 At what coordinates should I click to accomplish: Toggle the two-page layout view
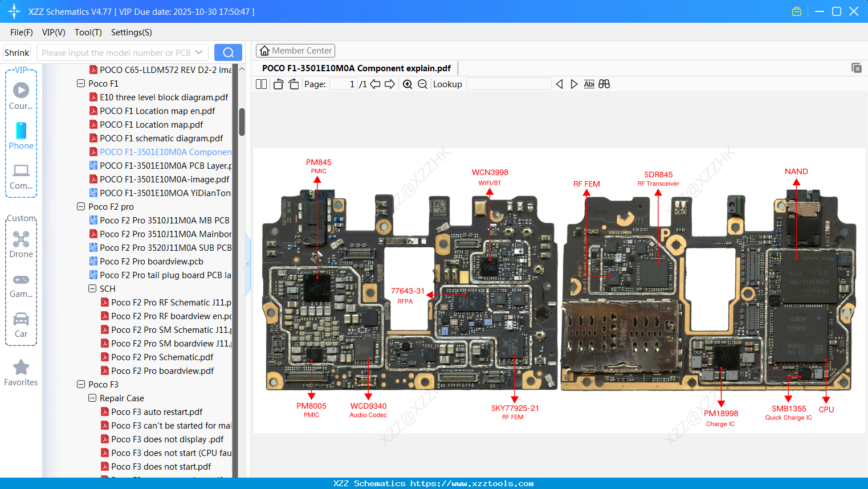(260, 84)
